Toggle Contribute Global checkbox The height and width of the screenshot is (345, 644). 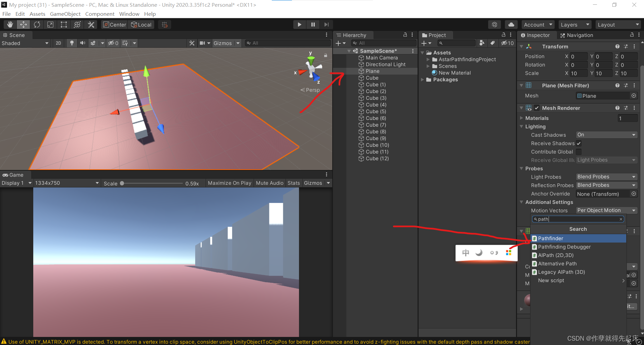click(x=578, y=152)
